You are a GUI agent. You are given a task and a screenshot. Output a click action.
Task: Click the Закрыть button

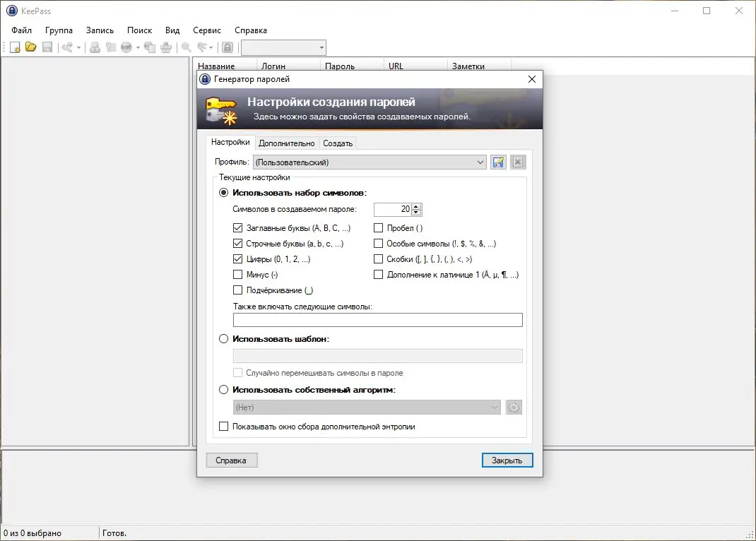507,460
